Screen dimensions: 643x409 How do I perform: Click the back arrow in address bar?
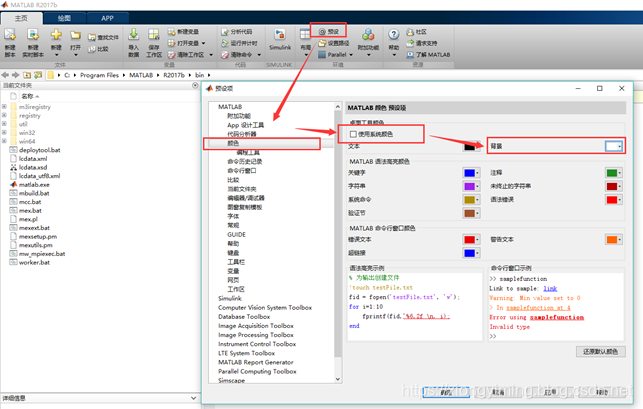[x=5, y=75]
